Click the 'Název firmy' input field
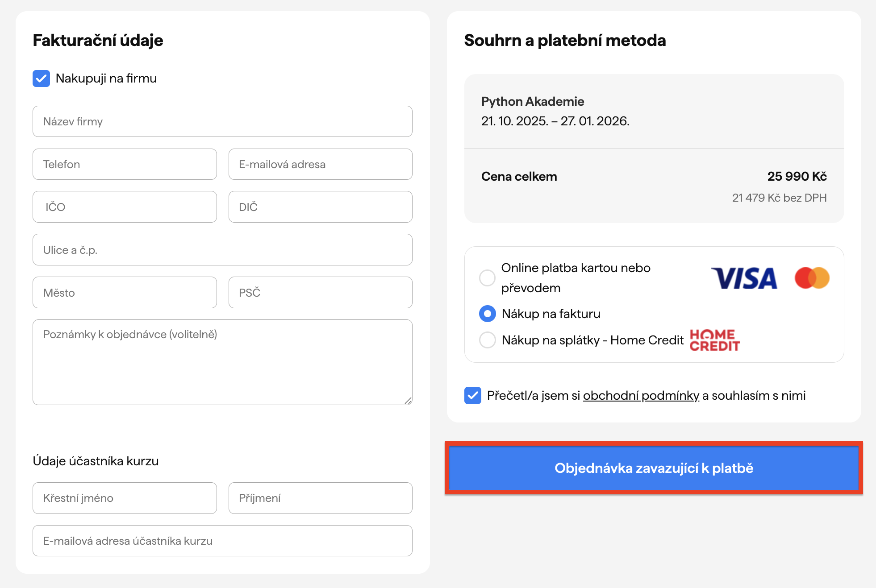This screenshot has width=876, height=588. [222, 121]
